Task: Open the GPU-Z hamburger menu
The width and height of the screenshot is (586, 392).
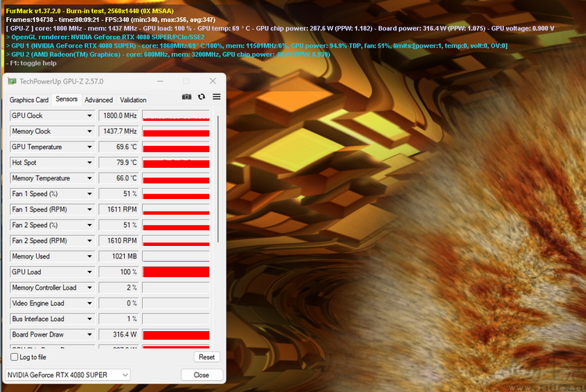Action: click(x=216, y=97)
